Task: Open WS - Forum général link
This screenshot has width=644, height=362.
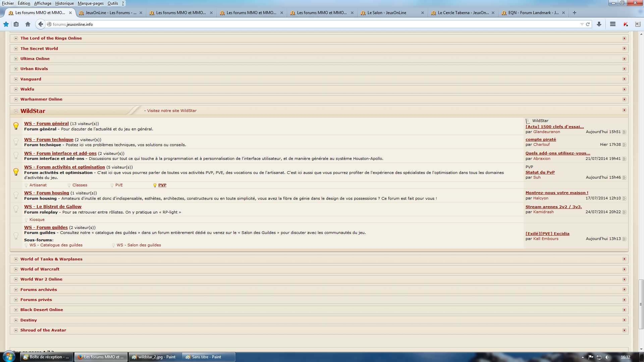Action: [46, 124]
